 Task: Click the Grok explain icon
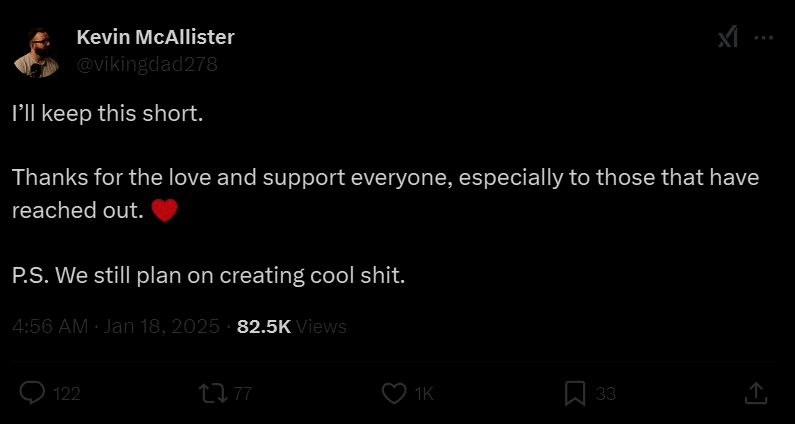[727, 38]
